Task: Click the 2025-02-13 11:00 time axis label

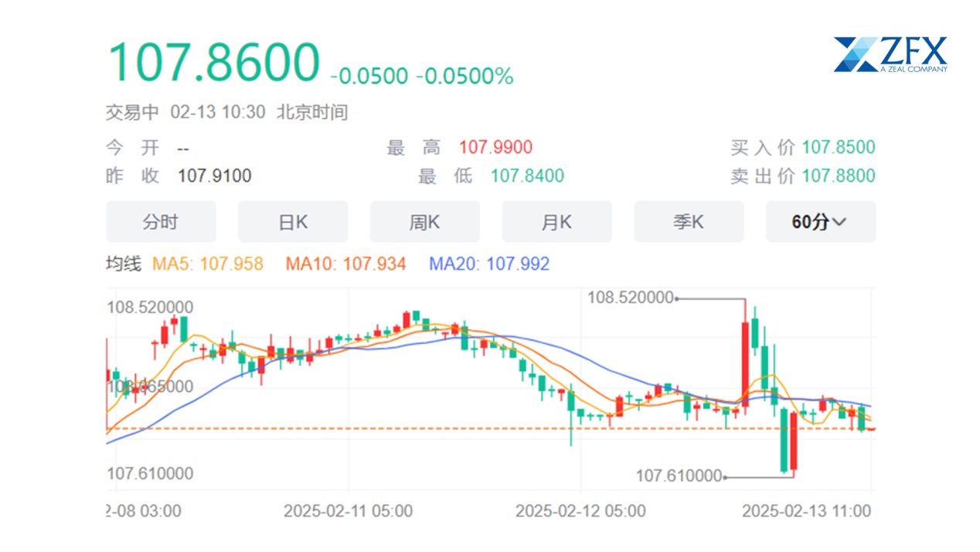Action: click(x=806, y=511)
